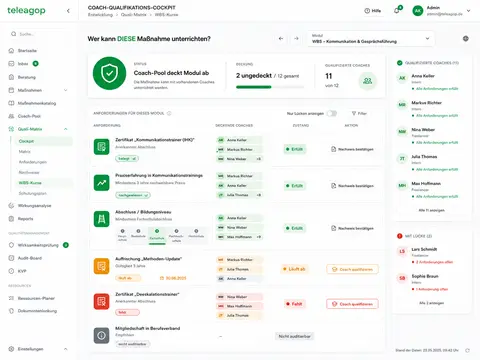The image size is (480, 360).
Task: Open the Coach-Pool people icon
Action: tap(11, 116)
